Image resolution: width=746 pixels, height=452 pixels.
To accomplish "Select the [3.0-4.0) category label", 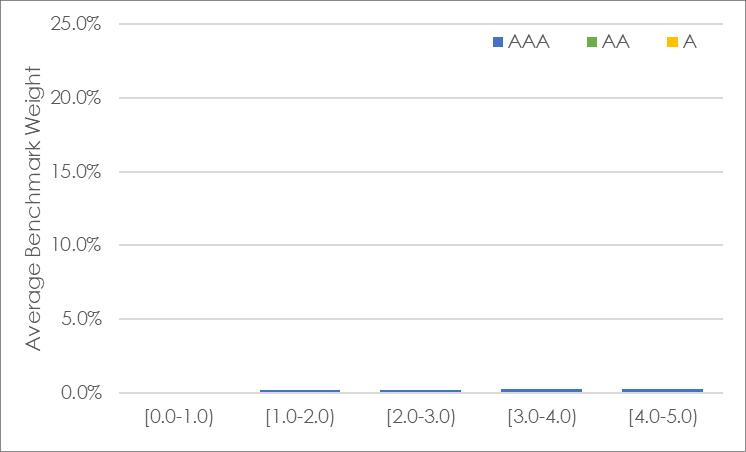I will [542, 417].
